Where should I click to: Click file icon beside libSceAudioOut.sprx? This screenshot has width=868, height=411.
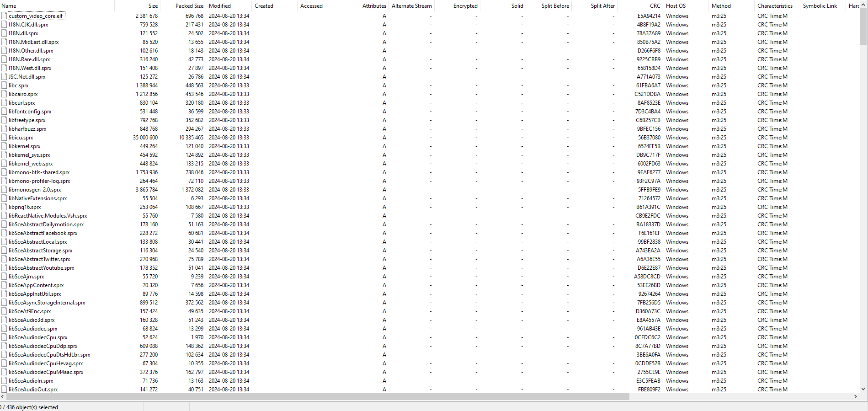point(4,390)
